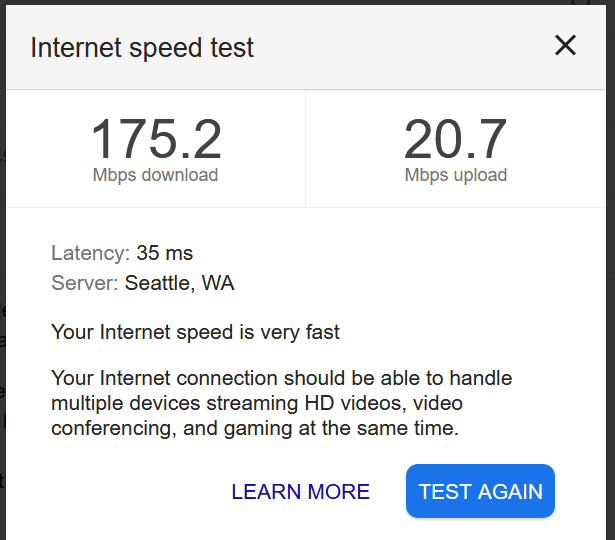The height and width of the screenshot is (540, 615).
Task: Select the 'Seattle, WA' server text
Action: click(179, 283)
